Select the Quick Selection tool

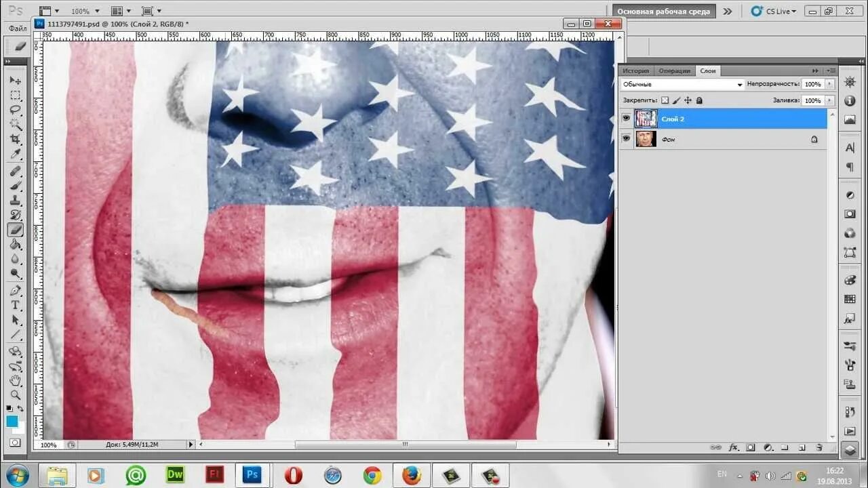[x=15, y=125]
